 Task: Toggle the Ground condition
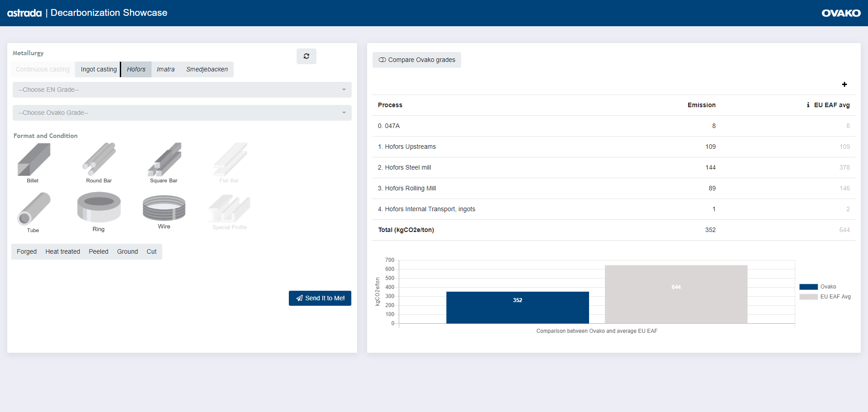[x=127, y=251]
